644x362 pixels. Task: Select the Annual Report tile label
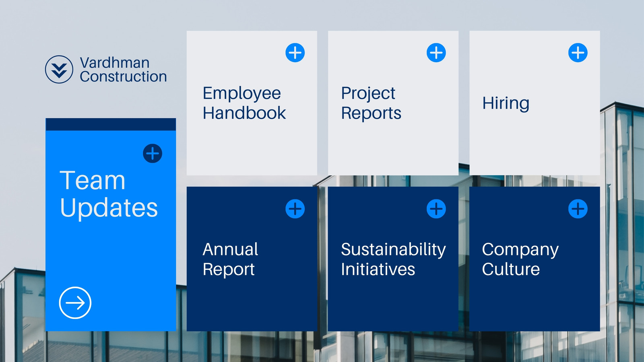tap(230, 259)
